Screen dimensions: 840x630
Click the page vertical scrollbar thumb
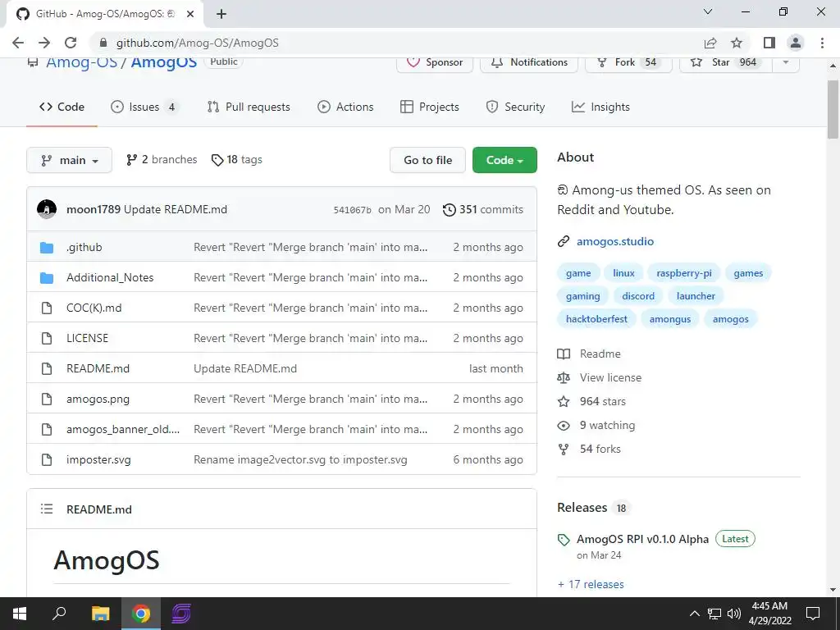[x=833, y=110]
